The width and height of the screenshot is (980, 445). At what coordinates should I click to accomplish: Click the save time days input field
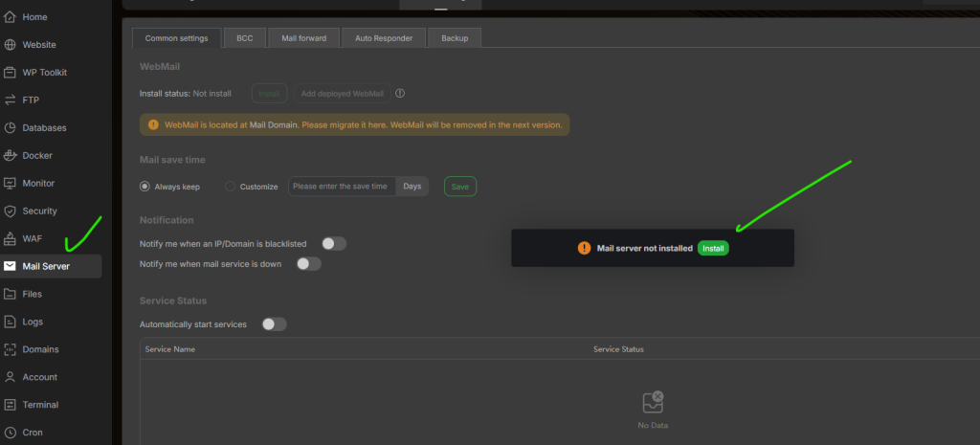(342, 187)
